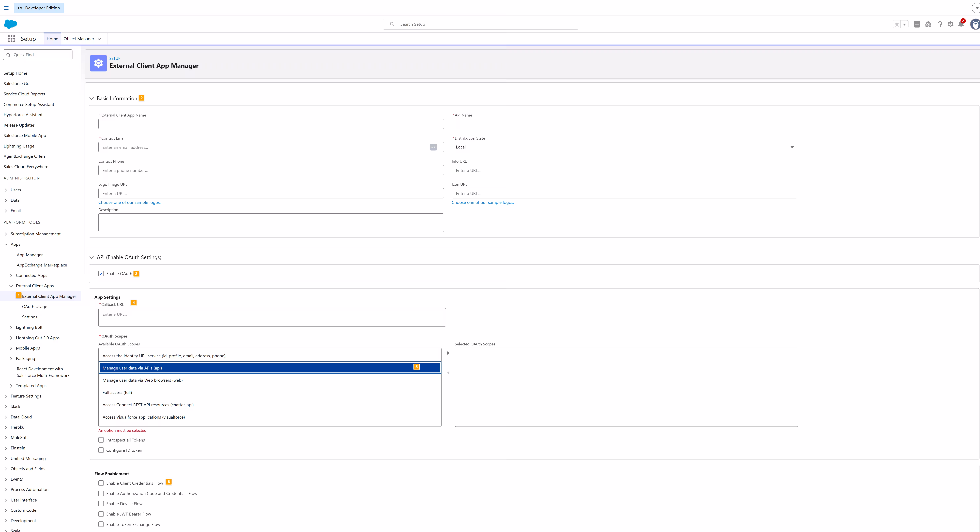Open the Trailhead guidance icon

928,24
